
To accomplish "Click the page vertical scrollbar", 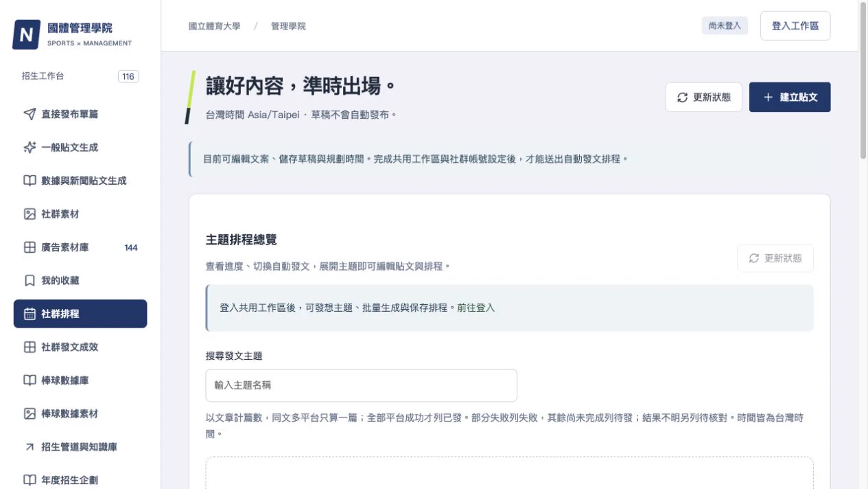I will click(x=863, y=80).
